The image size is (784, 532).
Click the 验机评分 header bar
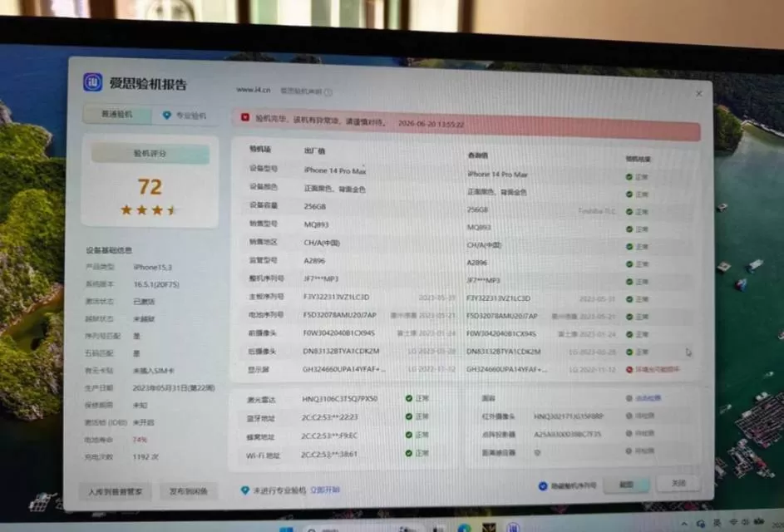point(150,154)
